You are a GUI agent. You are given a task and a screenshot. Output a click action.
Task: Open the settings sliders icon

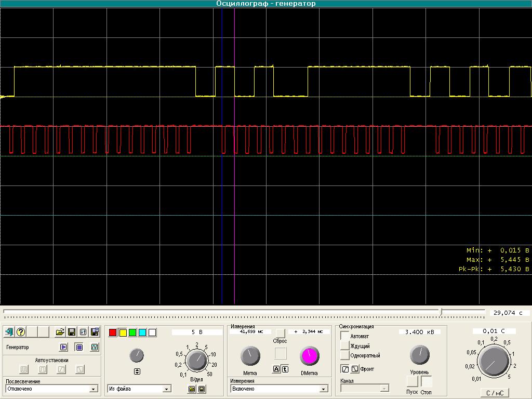83,332
